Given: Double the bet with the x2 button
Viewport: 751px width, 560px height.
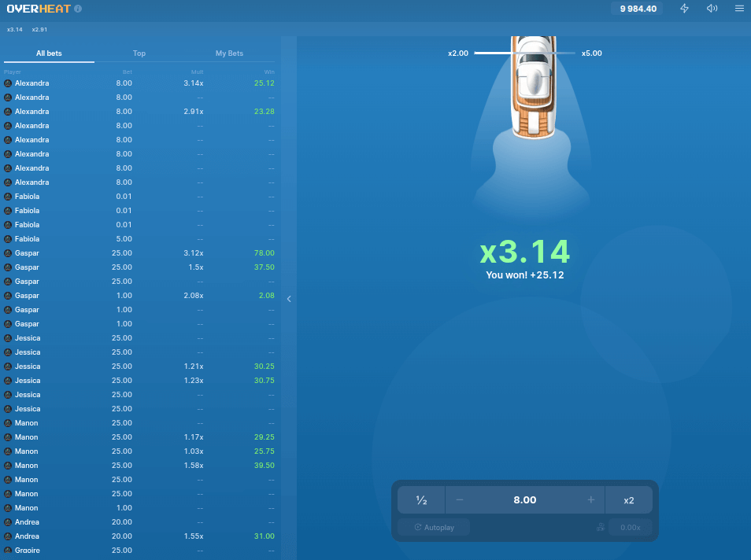Looking at the screenshot, I should 629,500.
